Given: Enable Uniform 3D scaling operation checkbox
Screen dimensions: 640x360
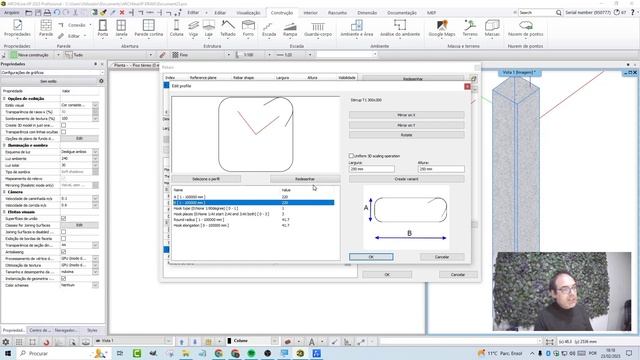Looking at the screenshot, I should point(351,156).
